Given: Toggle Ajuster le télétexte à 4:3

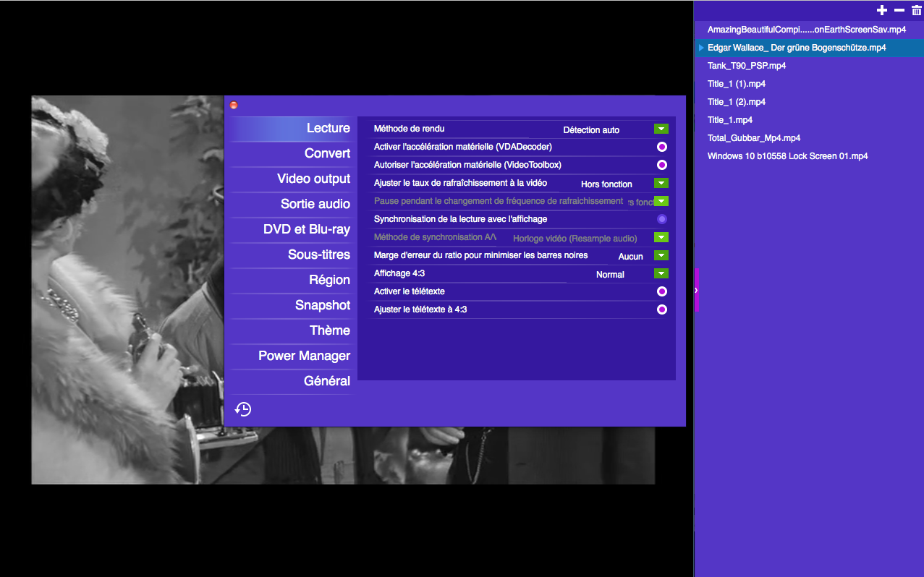Looking at the screenshot, I should tap(661, 309).
